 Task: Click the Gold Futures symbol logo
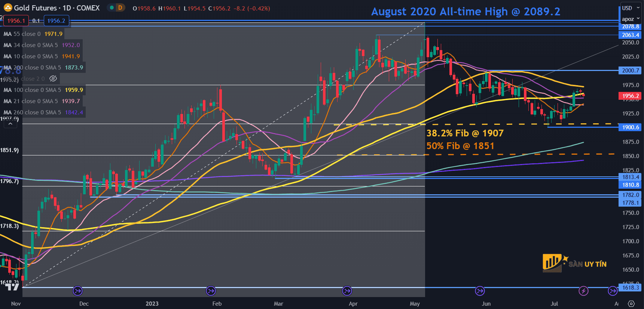click(8, 8)
